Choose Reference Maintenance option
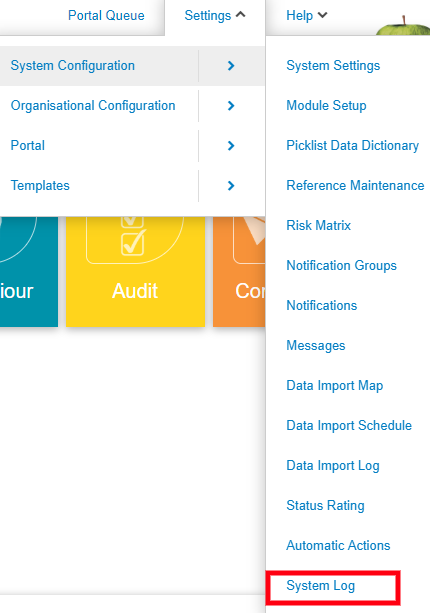430x613 pixels. click(355, 185)
